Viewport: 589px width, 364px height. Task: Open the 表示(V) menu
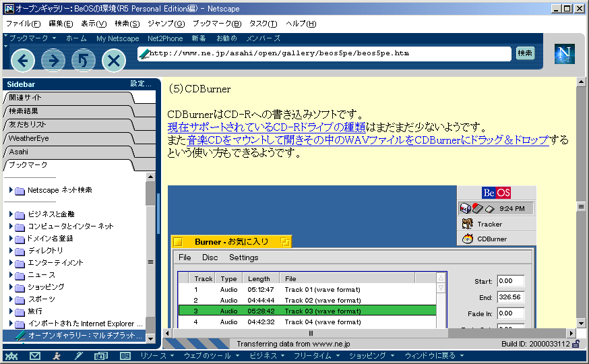click(94, 24)
